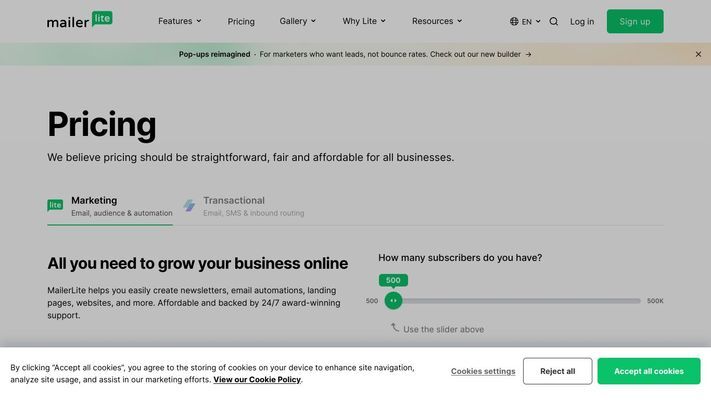Click Accept all cookies button
This screenshot has width=711, height=400.
click(649, 371)
